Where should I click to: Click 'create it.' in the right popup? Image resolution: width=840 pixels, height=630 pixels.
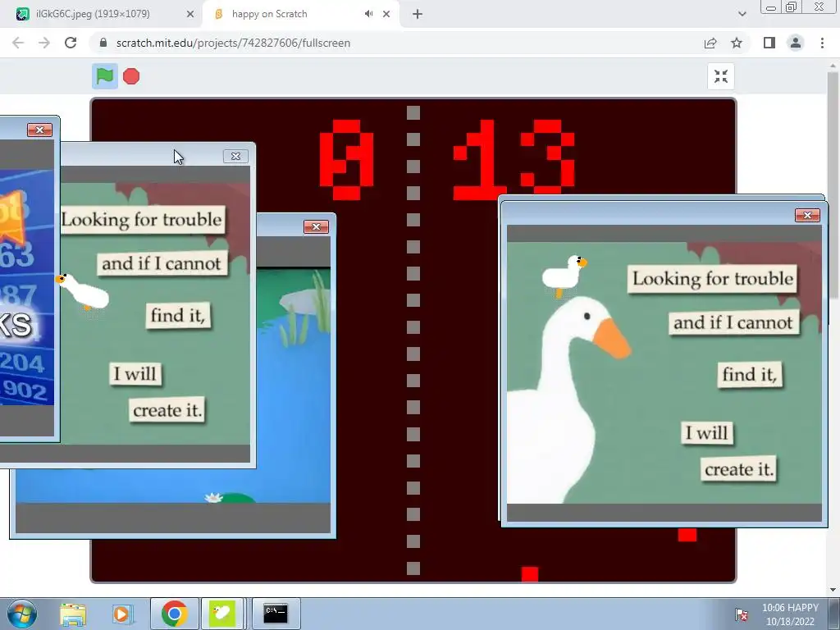point(739,469)
